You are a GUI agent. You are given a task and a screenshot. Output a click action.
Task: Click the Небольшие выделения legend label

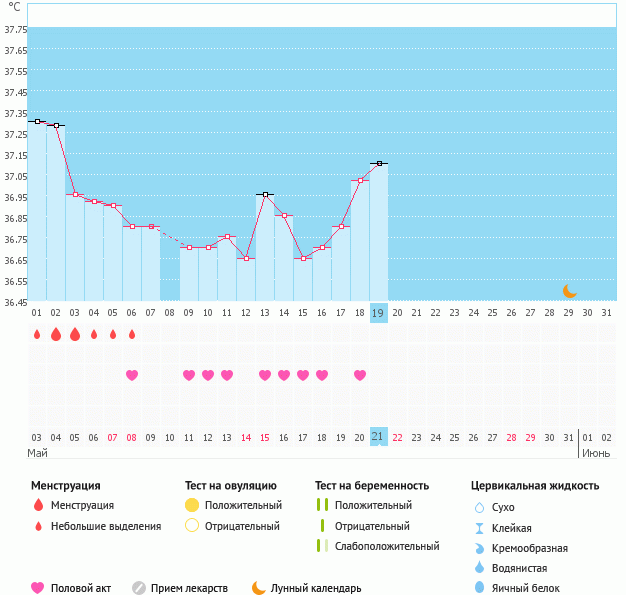tap(106, 526)
